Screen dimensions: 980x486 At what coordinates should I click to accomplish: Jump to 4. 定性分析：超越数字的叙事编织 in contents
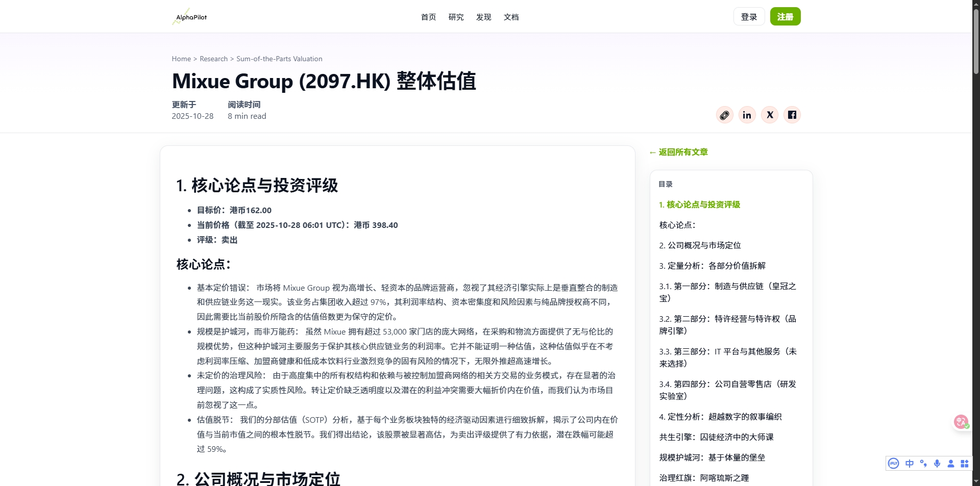720,417
